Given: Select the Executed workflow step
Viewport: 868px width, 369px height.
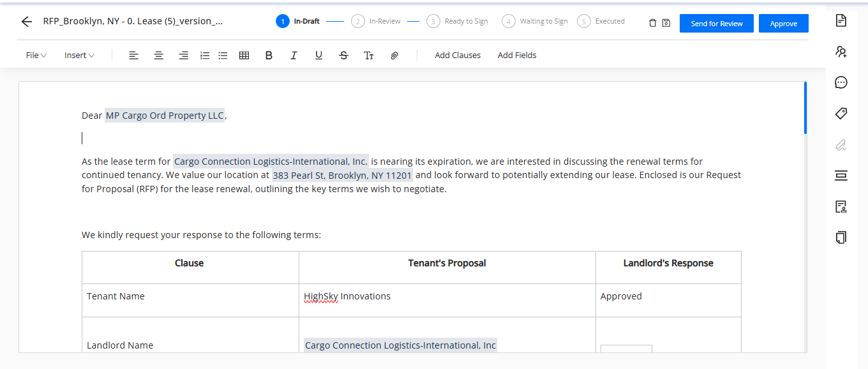Looking at the screenshot, I should pyautogui.click(x=601, y=21).
